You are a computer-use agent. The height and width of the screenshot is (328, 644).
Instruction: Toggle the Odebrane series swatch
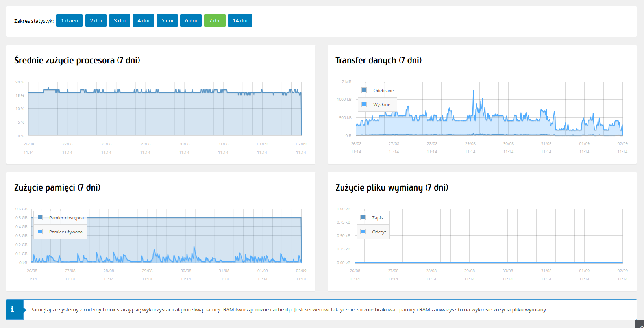tap(364, 90)
